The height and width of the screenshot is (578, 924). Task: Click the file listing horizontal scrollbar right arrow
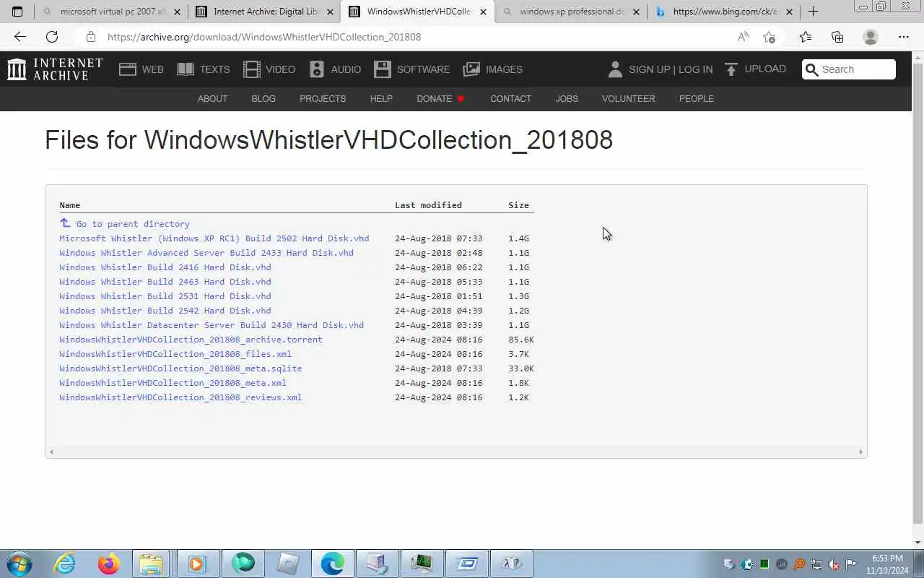tap(860, 452)
